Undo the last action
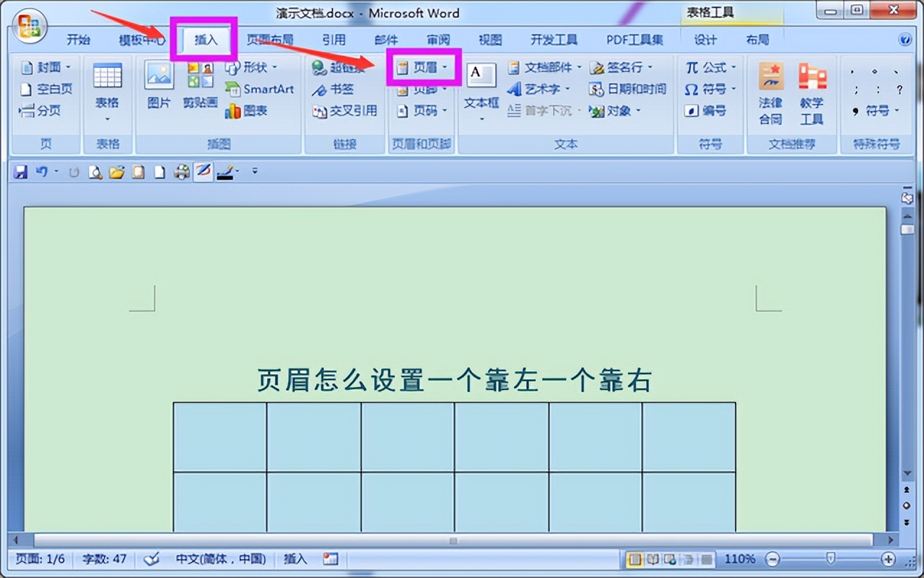This screenshot has height=578, width=924. click(41, 172)
